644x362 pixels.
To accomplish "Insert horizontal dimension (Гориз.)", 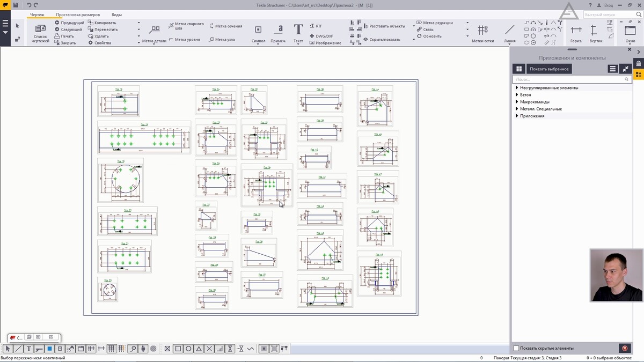I will 576,30.
